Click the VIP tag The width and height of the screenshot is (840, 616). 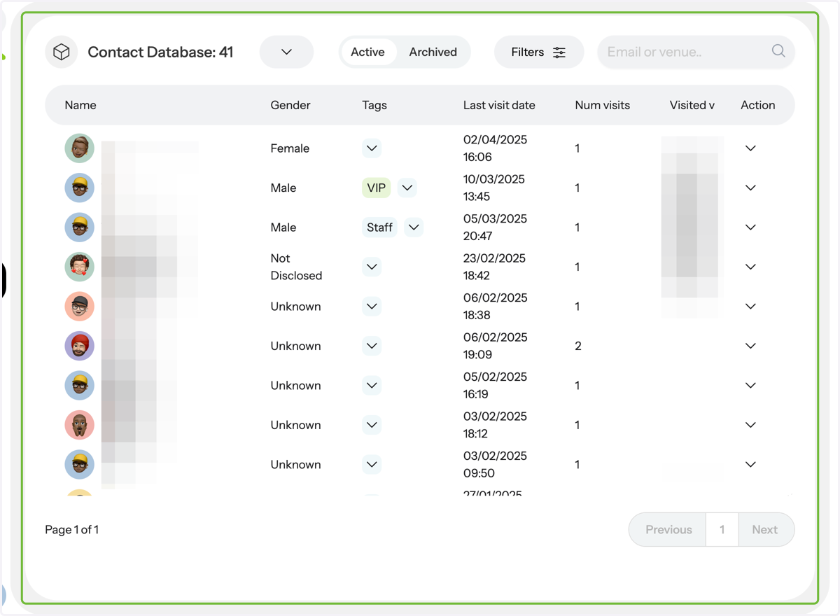377,188
